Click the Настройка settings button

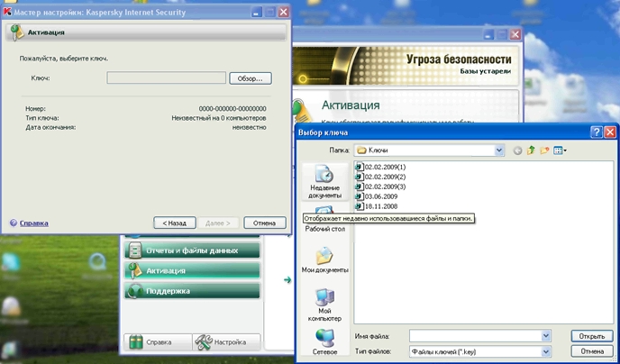[225, 342]
